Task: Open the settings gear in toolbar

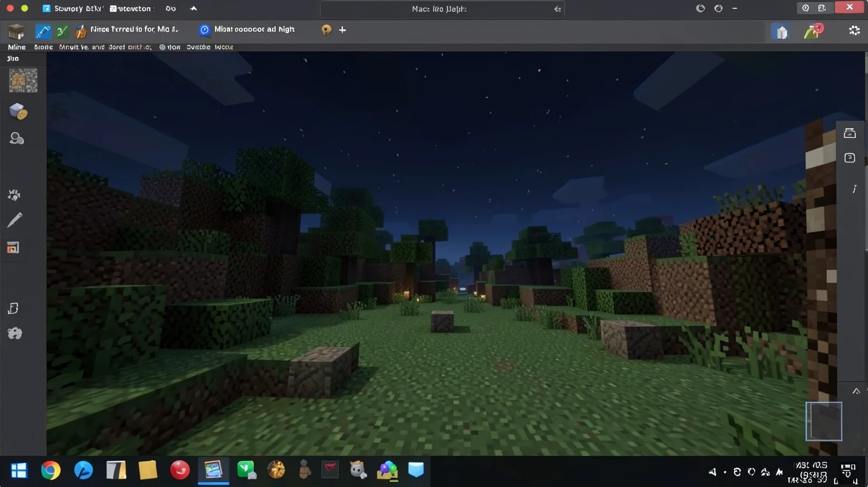Action: (854, 30)
